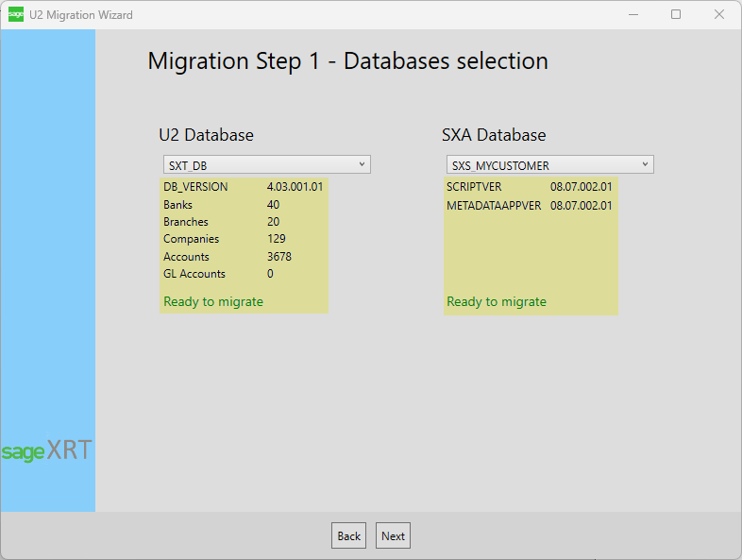
Task: Go to next migration step
Action: tap(393, 535)
